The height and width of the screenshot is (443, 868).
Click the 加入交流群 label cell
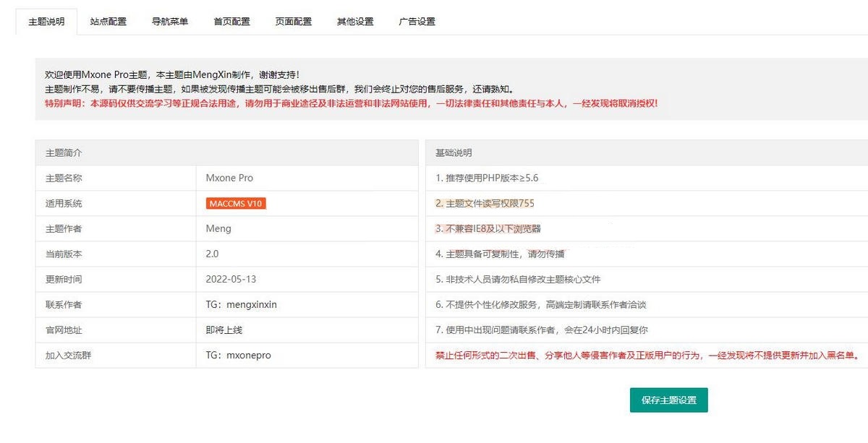(x=116, y=355)
